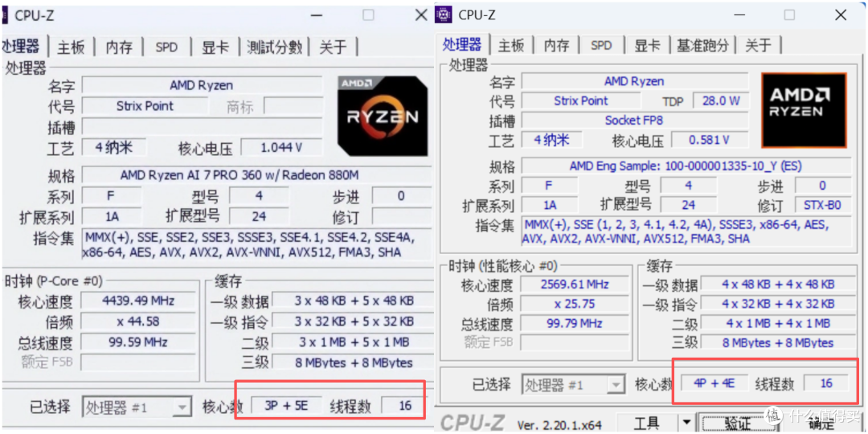Click multiplier x 25.75 value

[575, 304]
